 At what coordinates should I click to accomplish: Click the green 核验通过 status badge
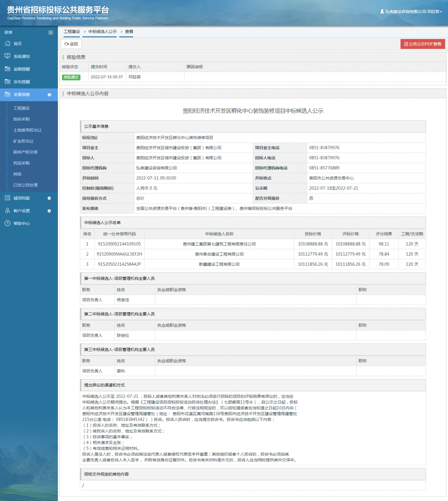[x=71, y=77]
